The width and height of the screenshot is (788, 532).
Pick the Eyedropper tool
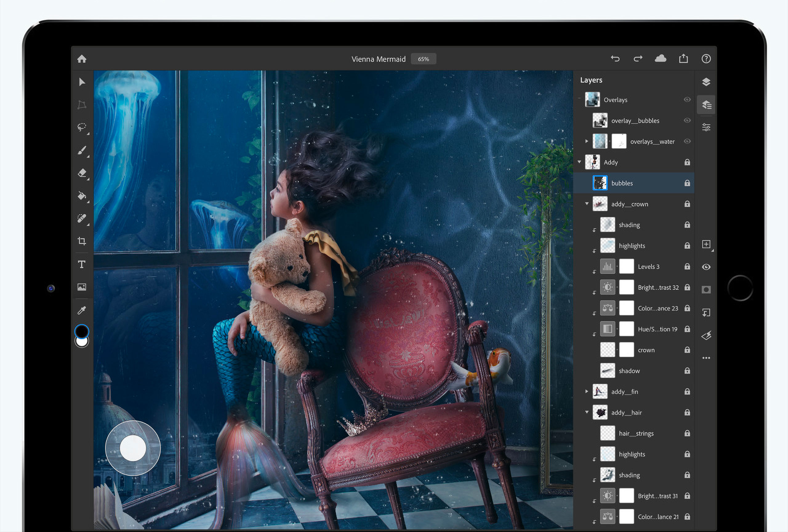coord(82,310)
